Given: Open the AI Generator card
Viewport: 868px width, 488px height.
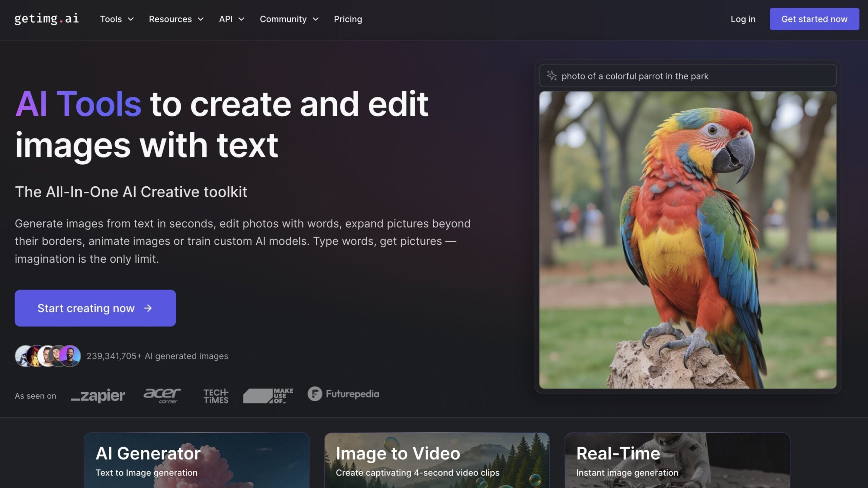Looking at the screenshot, I should 196,460.
